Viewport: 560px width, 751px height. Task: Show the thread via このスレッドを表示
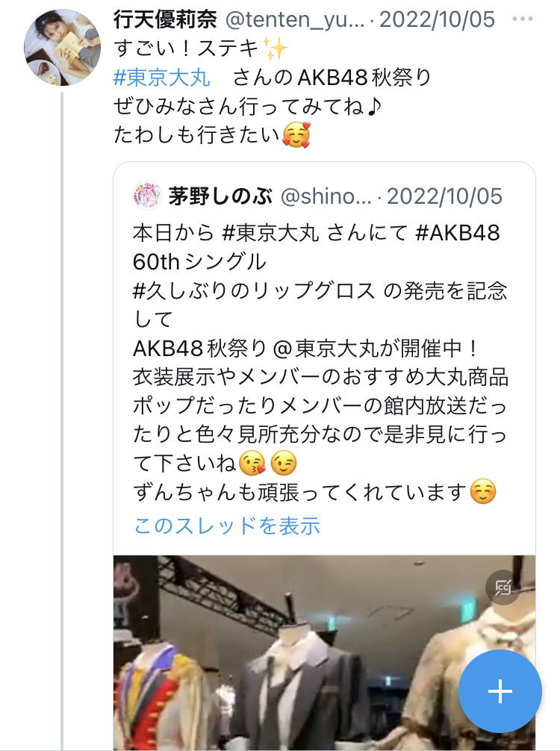pyautogui.click(x=226, y=526)
